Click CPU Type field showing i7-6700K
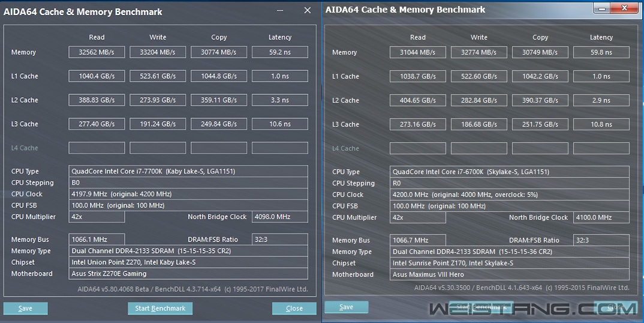This screenshot has height=323, width=644. [x=509, y=172]
